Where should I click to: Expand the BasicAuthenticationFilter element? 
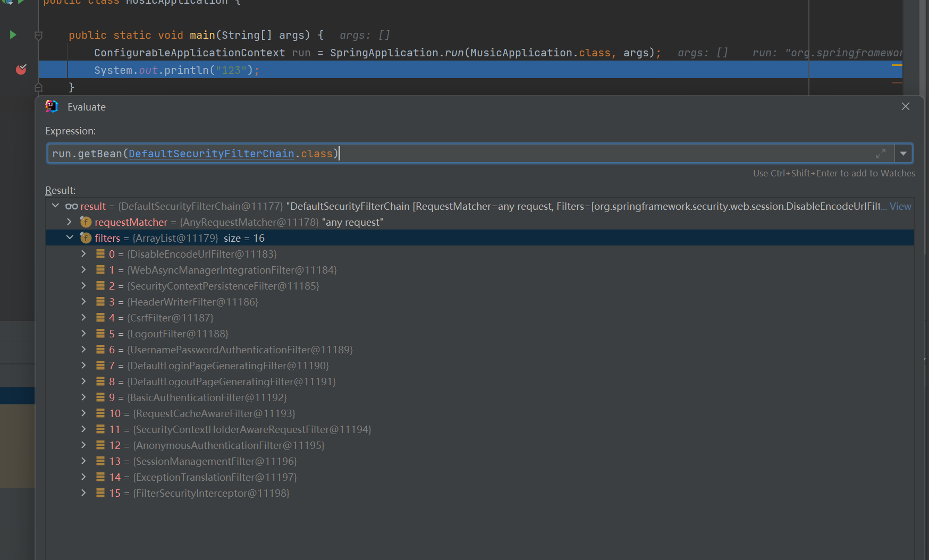click(x=83, y=397)
